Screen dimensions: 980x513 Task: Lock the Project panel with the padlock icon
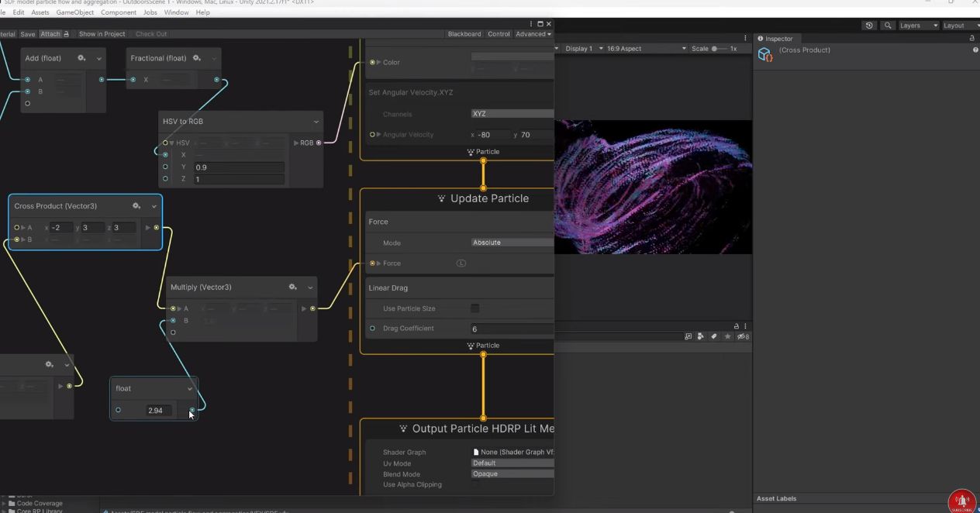tap(737, 326)
